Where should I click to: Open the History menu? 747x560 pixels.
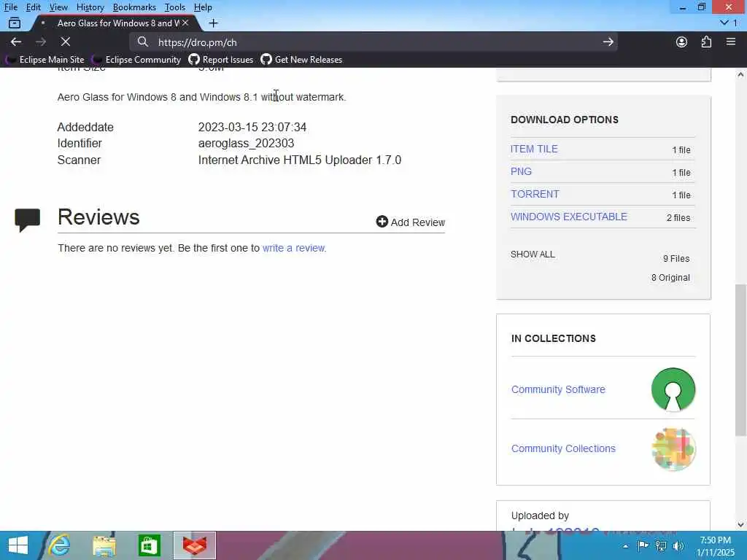click(x=90, y=7)
